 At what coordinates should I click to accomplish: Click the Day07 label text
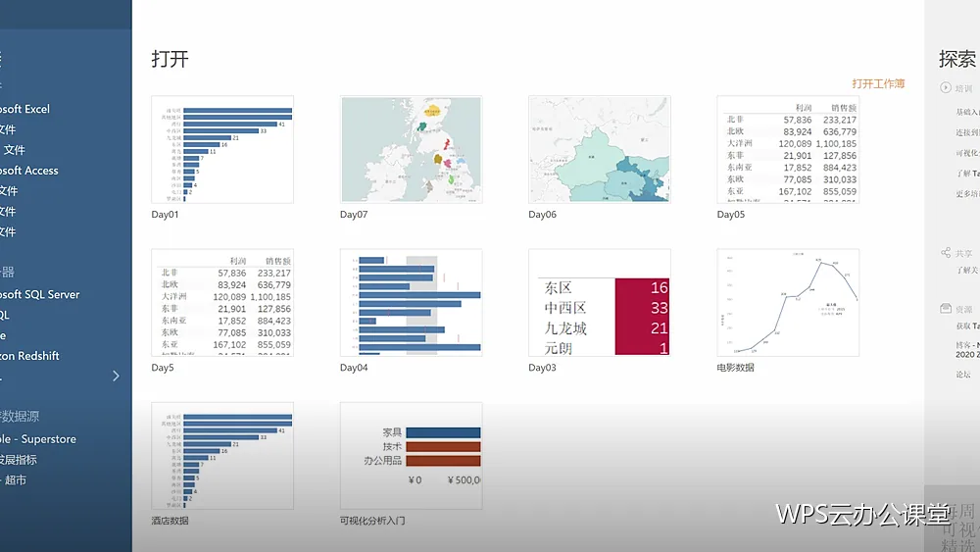(x=354, y=215)
